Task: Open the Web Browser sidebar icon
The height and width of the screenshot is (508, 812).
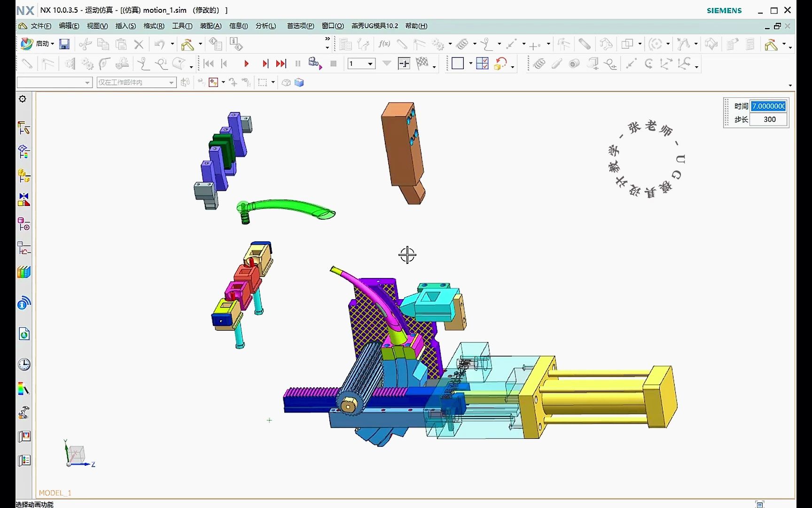Action: (x=24, y=334)
